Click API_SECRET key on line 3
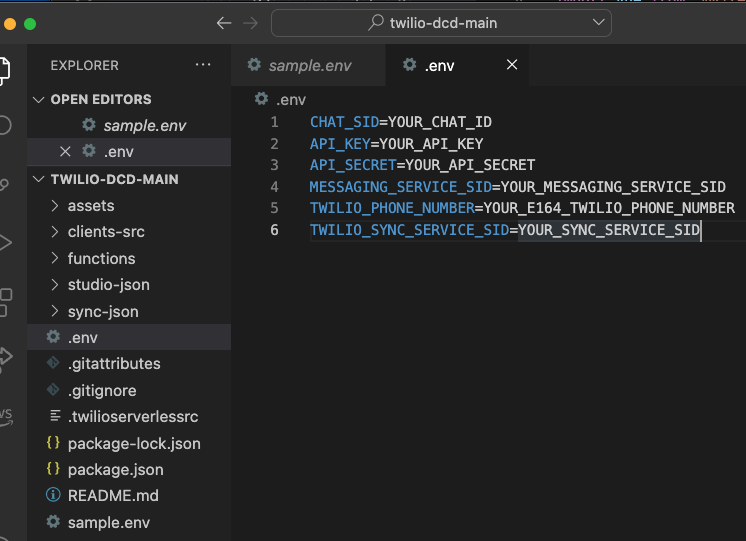The width and height of the screenshot is (746, 541). click(x=353, y=165)
